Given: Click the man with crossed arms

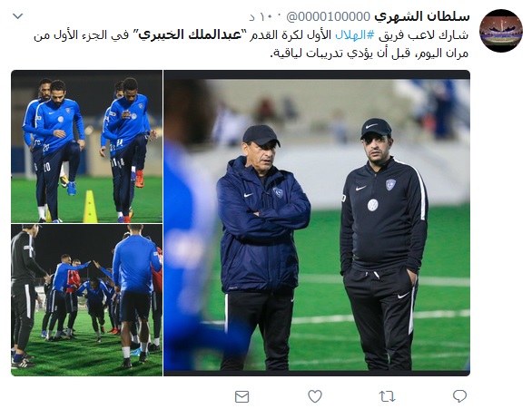Looking at the screenshot, I should (262, 248).
